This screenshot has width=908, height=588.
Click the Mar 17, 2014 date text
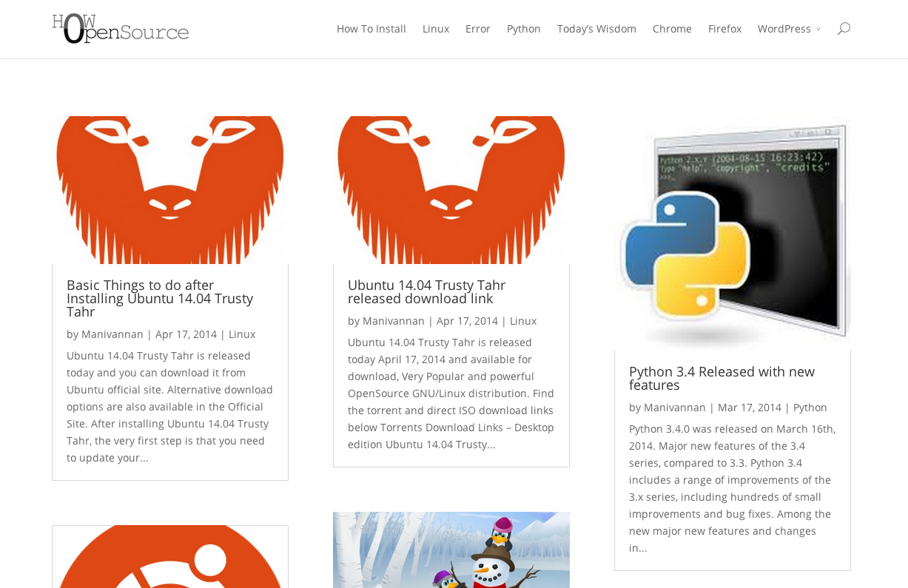pyautogui.click(x=750, y=408)
